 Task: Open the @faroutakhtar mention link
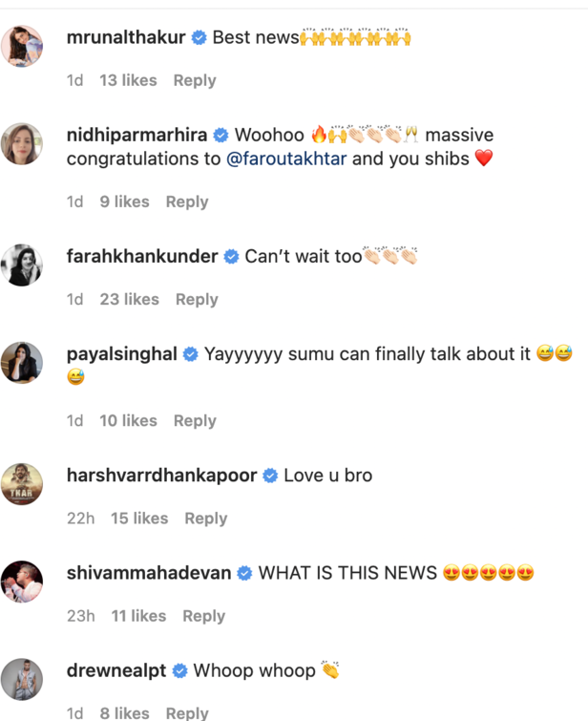tap(287, 159)
